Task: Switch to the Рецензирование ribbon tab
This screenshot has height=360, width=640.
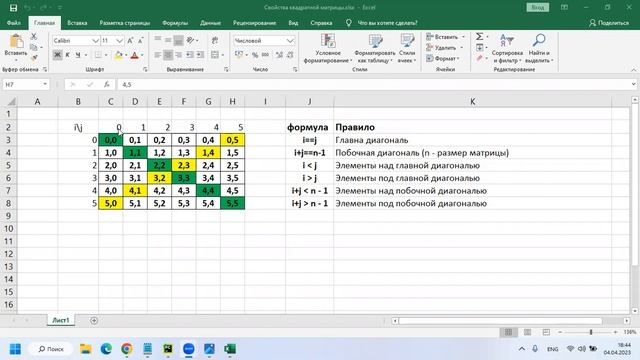Action: click(254, 23)
